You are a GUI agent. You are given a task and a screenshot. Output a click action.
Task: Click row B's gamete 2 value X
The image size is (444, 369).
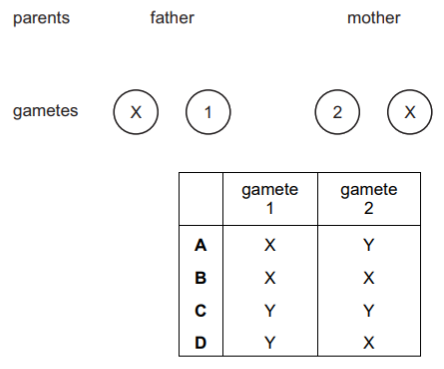click(369, 278)
